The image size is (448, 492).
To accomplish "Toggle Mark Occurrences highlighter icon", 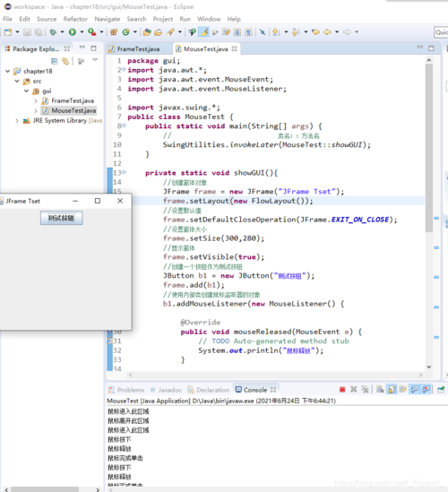I will [204, 31].
